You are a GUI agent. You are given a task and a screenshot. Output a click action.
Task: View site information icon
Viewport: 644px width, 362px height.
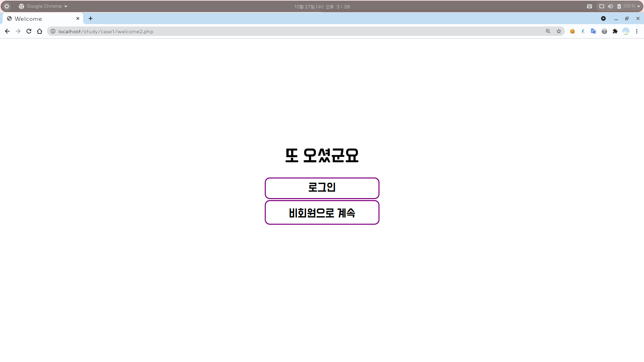coord(53,31)
